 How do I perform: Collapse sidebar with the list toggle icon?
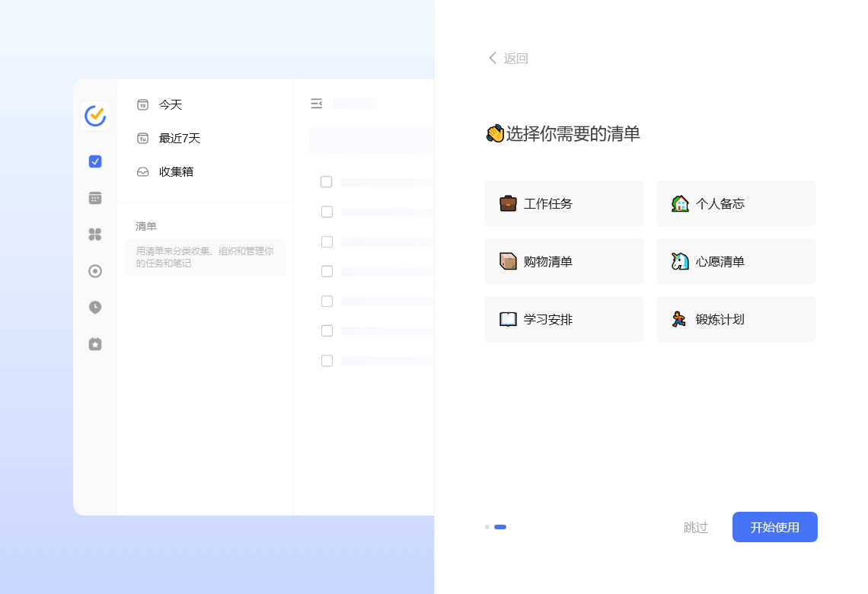point(317,104)
